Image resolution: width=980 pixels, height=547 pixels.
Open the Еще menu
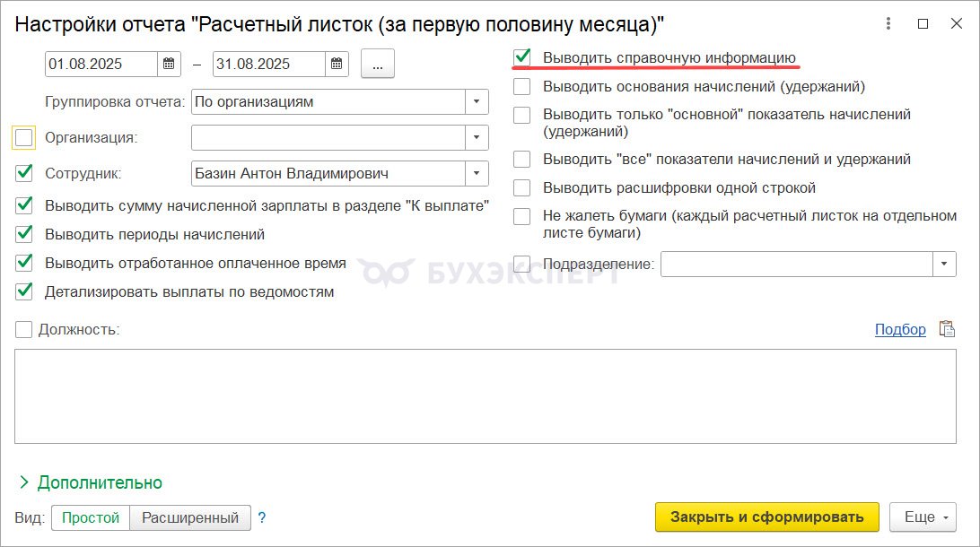(x=923, y=517)
